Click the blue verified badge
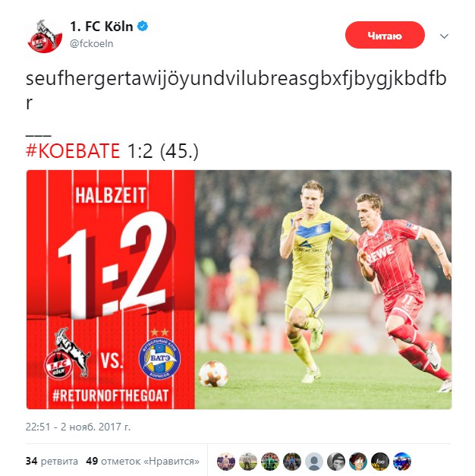The image size is (475, 476). point(143,27)
